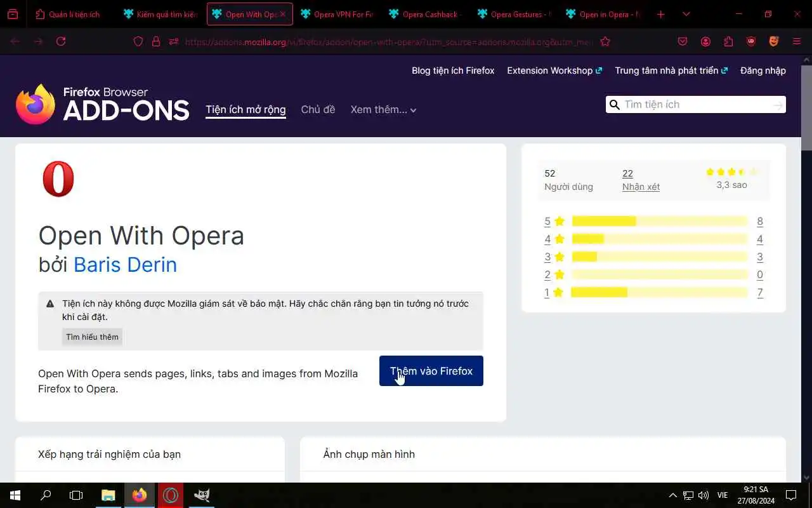Image resolution: width=812 pixels, height=508 pixels.
Task: Open Windows taskbar search
Action: click(46, 495)
